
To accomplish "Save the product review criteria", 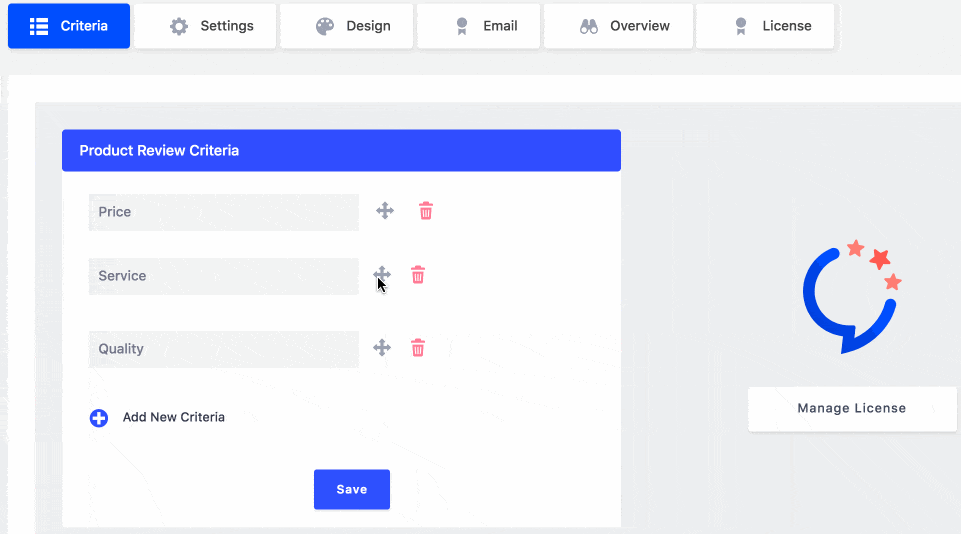I will (352, 489).
